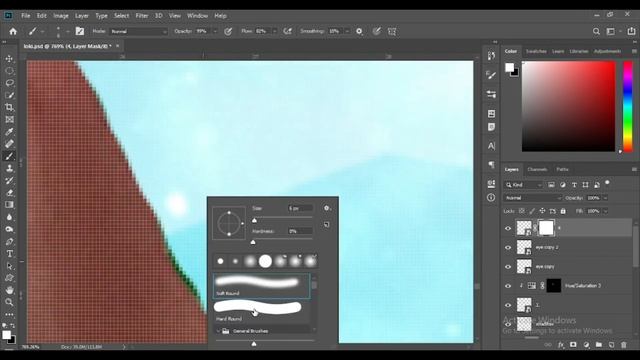
Task: Open the Image menu
Action: coord(61,16)
